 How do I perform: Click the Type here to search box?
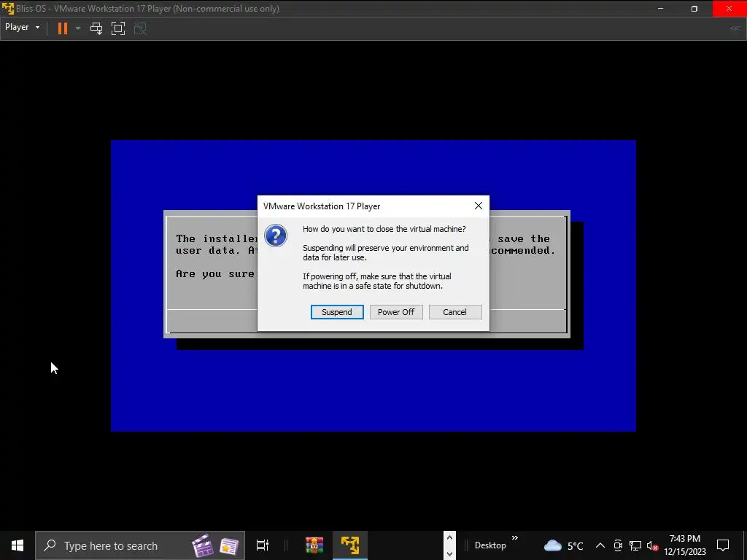coord(140,545)
